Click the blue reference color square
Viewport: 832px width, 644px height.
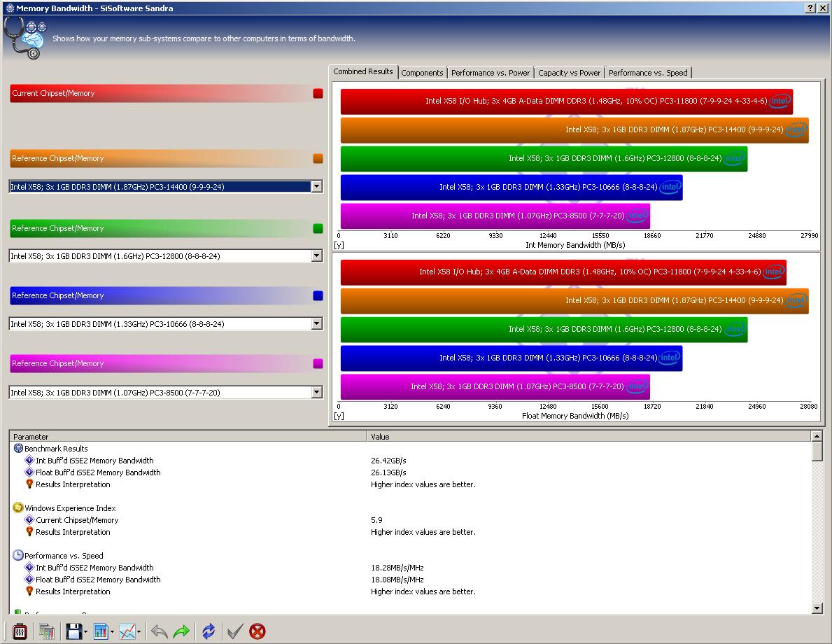click(318, 295)
